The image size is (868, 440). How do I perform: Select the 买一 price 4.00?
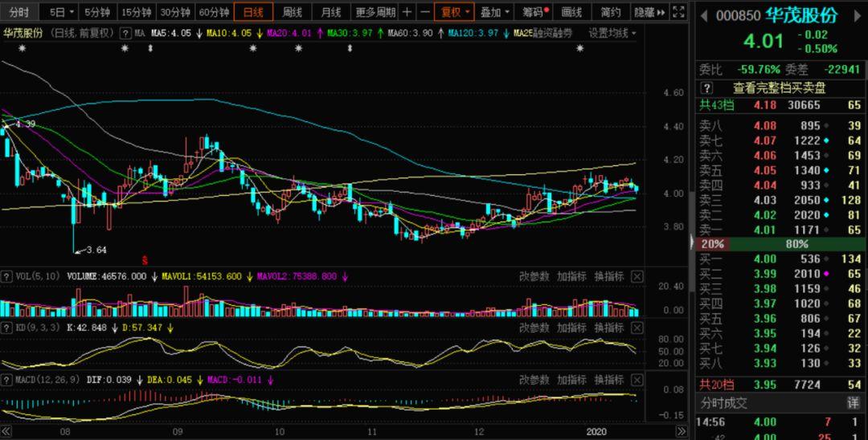coord(765,259)
